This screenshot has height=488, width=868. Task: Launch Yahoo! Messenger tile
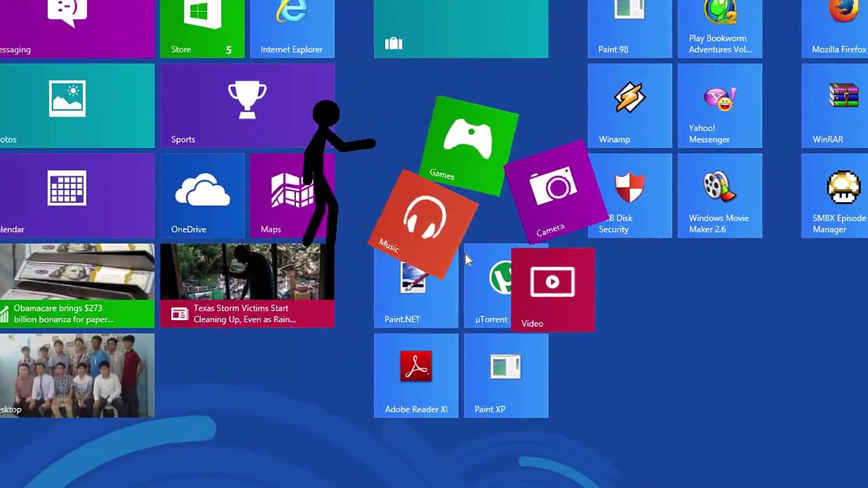(x=720, y=105)
